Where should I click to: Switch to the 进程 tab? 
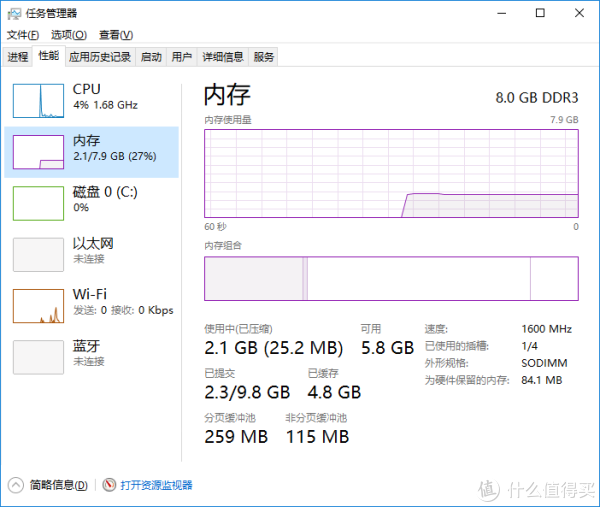pos(18,57)
